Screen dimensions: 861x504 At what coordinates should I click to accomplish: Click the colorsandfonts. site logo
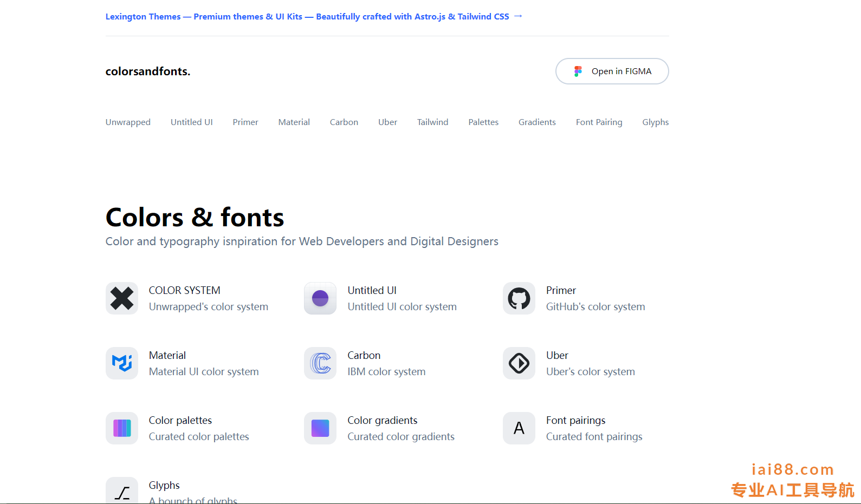tap(148, 71)
